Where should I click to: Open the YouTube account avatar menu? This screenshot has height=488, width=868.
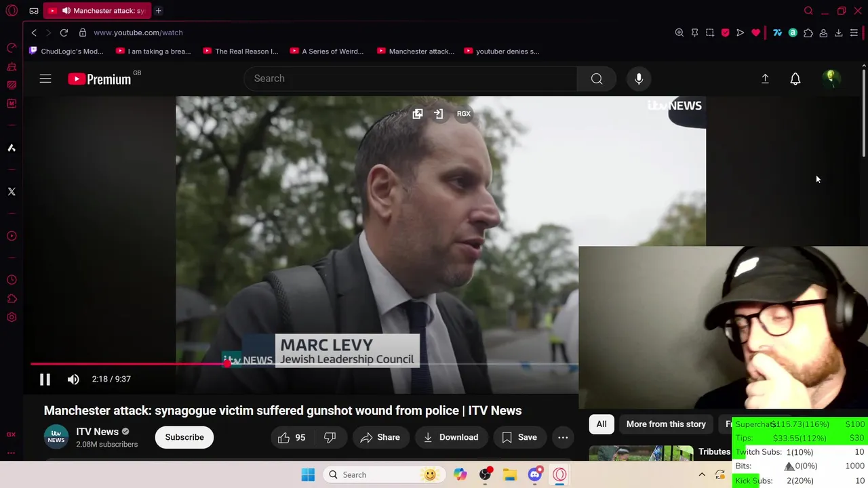pos(831,79)
